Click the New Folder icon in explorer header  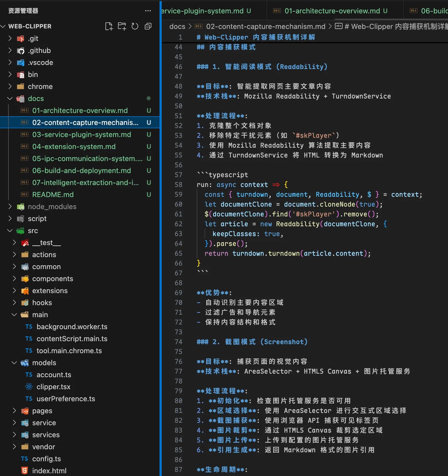tap(122, 26)
